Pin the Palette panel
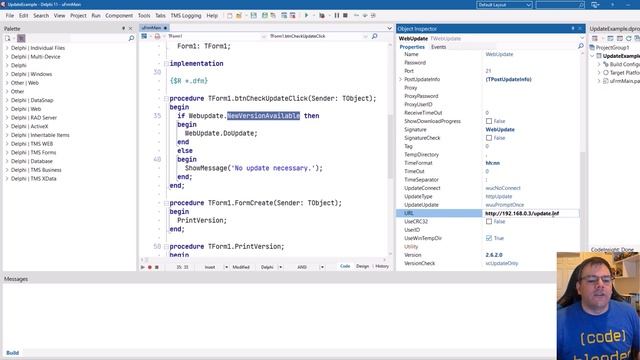The height and width of the screenshot is (360, 640). point(123,29)
